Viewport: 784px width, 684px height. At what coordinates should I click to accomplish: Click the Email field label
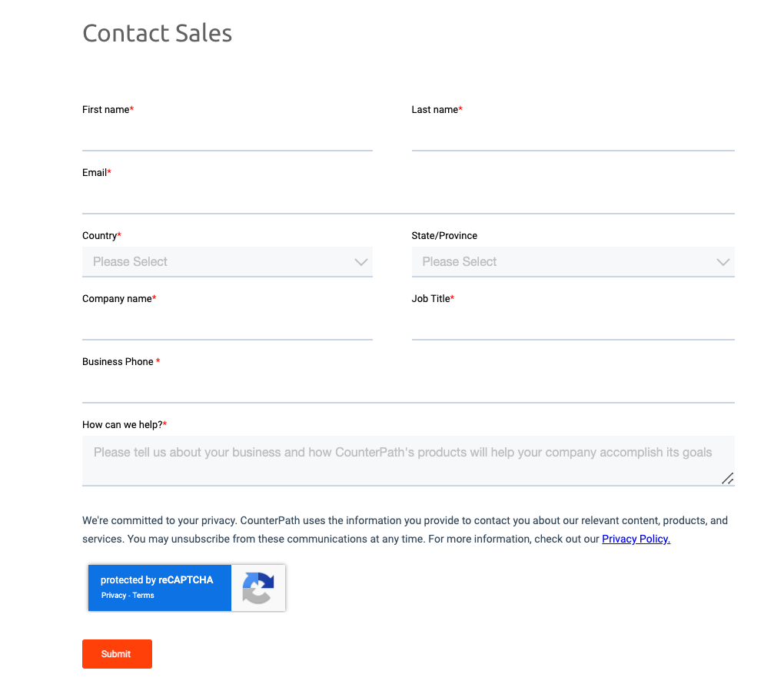95,173
